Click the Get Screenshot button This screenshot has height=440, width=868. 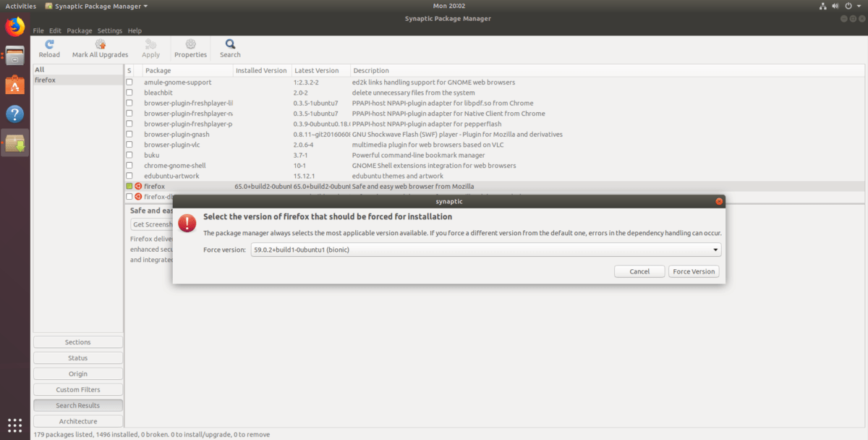[151, 224]
